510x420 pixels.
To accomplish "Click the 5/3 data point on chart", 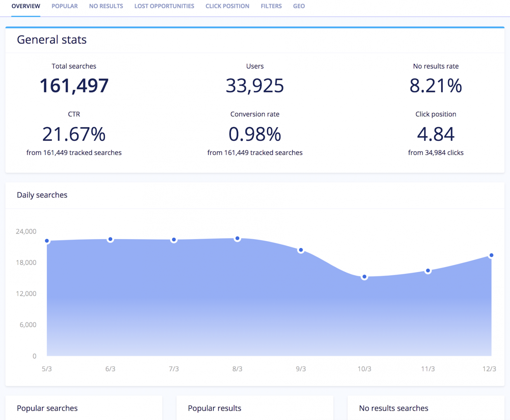I will click(47, 241).
